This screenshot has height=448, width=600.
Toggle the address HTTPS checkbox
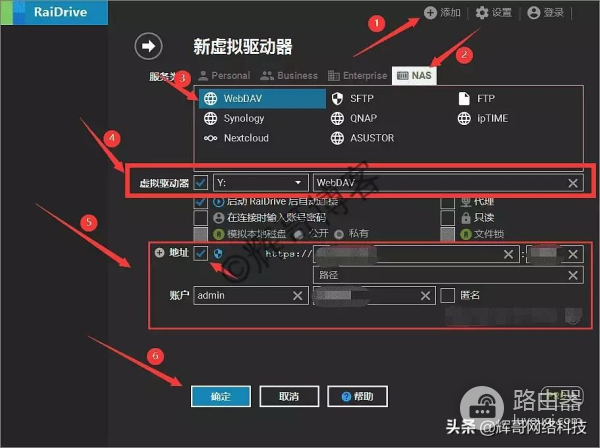click(x=201, y=253)
